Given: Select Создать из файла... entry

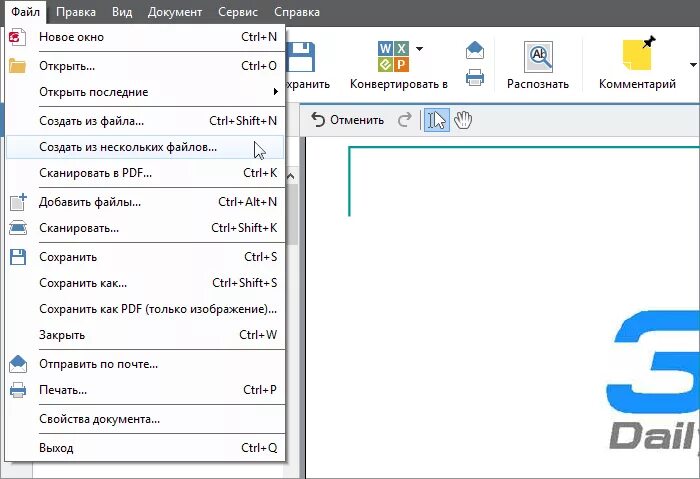Looking at the screenshot, I should pos(145,121).
